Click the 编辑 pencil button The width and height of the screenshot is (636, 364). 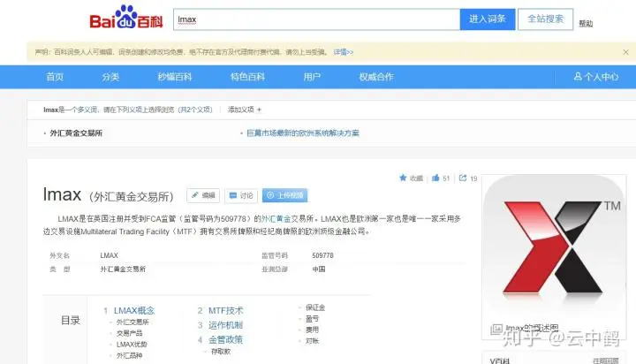203,195
